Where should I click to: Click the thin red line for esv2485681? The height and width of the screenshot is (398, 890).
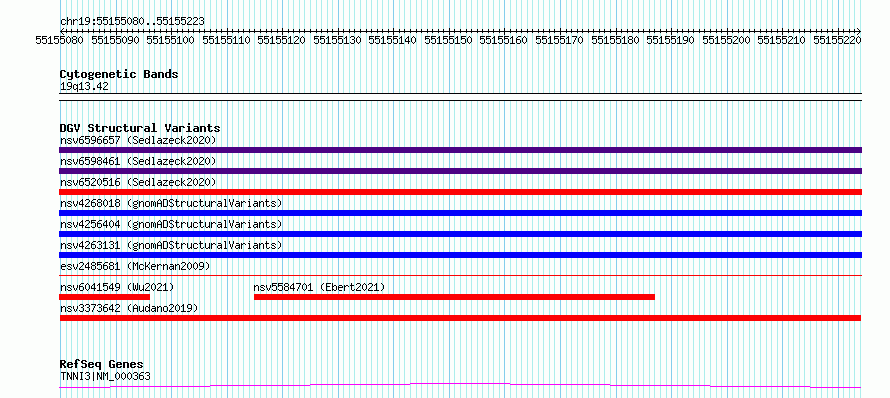[460, 275]
